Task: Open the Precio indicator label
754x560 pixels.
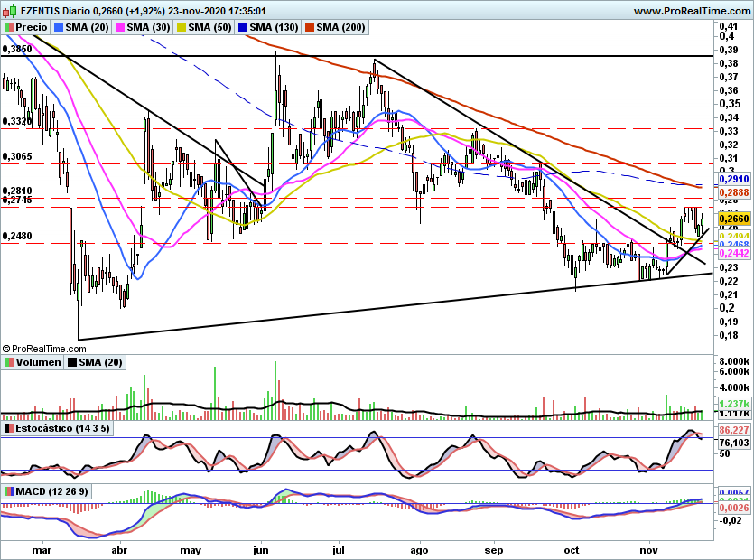Action: (26, 27)
